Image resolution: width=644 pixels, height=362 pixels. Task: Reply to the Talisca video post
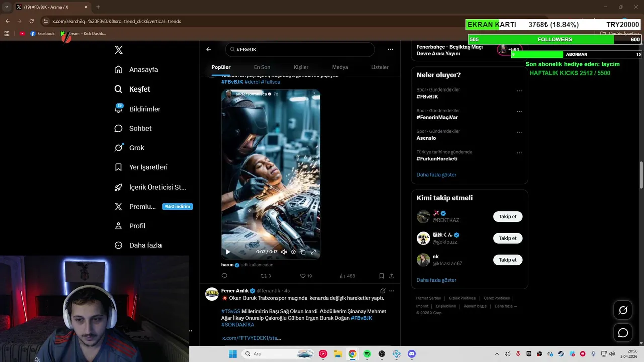(224, 276)
